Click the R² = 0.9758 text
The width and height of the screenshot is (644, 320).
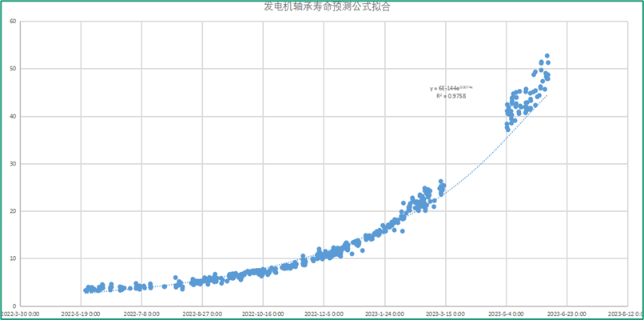click(451, 96)
